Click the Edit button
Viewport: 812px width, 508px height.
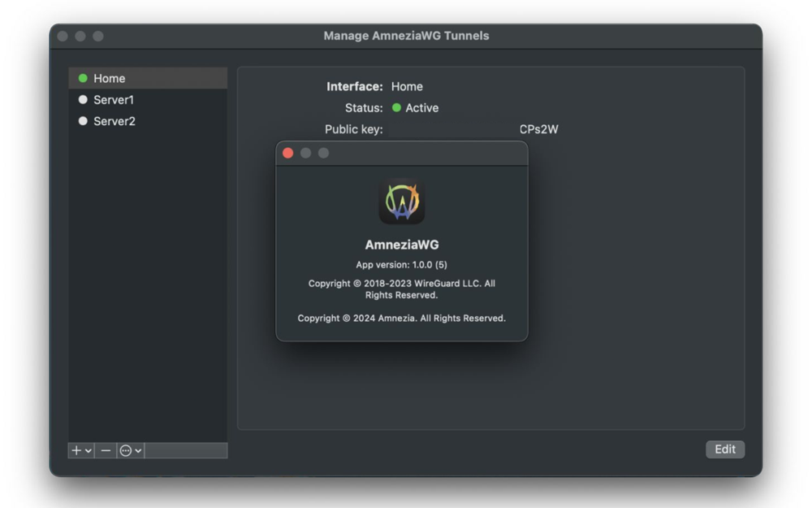coord(725,449)
